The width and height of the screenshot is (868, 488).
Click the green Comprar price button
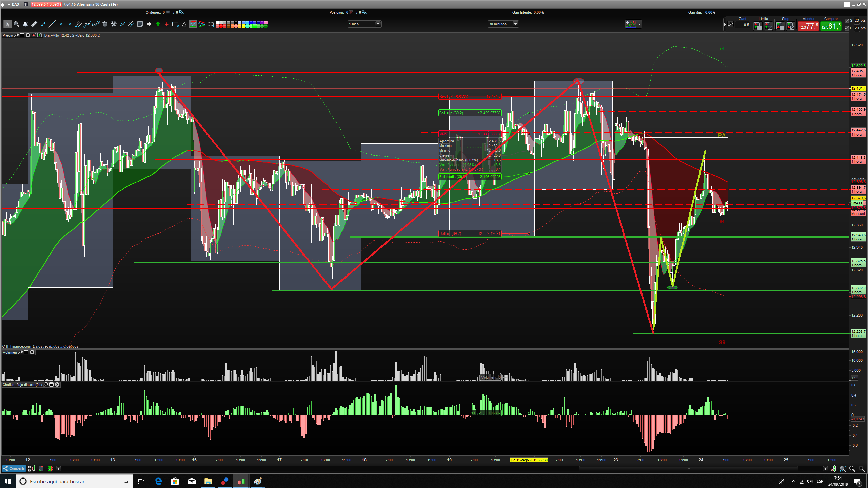(830, 26)
